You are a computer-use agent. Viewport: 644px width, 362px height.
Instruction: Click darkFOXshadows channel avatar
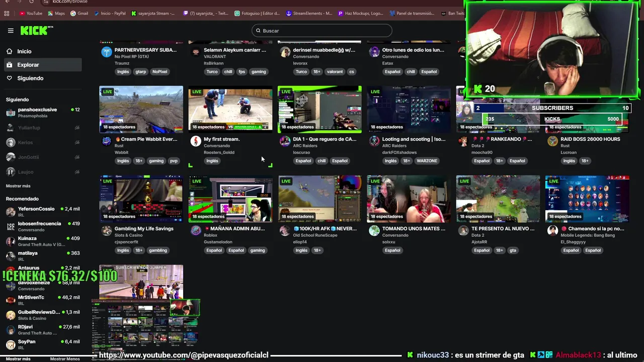pos(374,141)
